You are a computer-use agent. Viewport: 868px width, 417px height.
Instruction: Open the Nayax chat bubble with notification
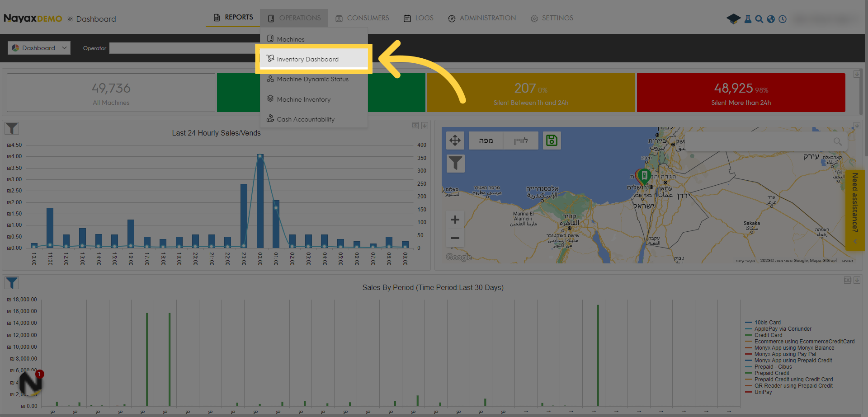pyautogui.click(x=32, y=383)
